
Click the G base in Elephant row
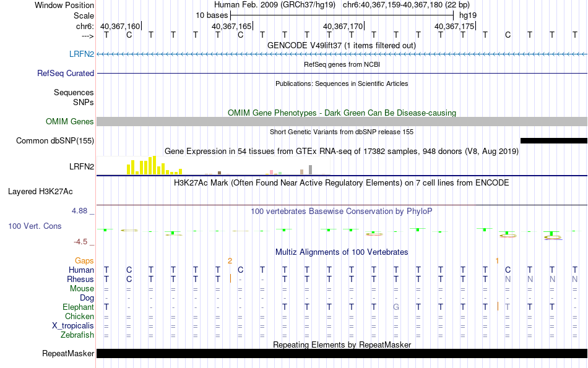coord(396,307)
